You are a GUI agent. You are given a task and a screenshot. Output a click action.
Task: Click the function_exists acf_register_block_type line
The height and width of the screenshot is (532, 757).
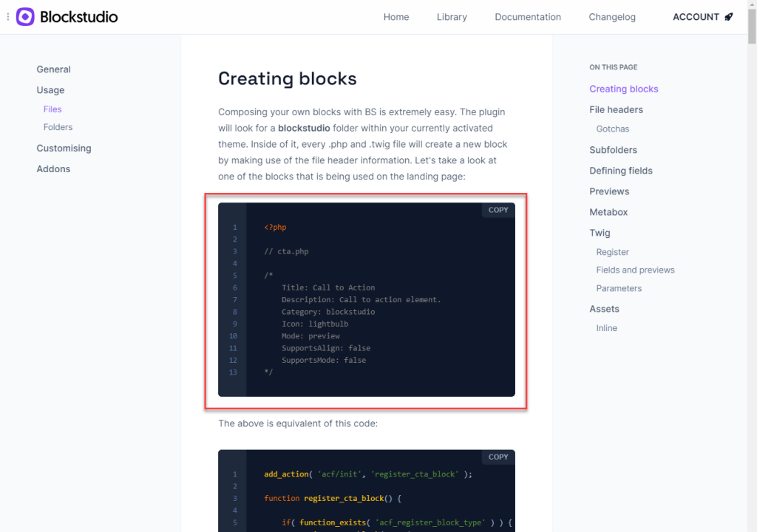[x=397, y=522]
